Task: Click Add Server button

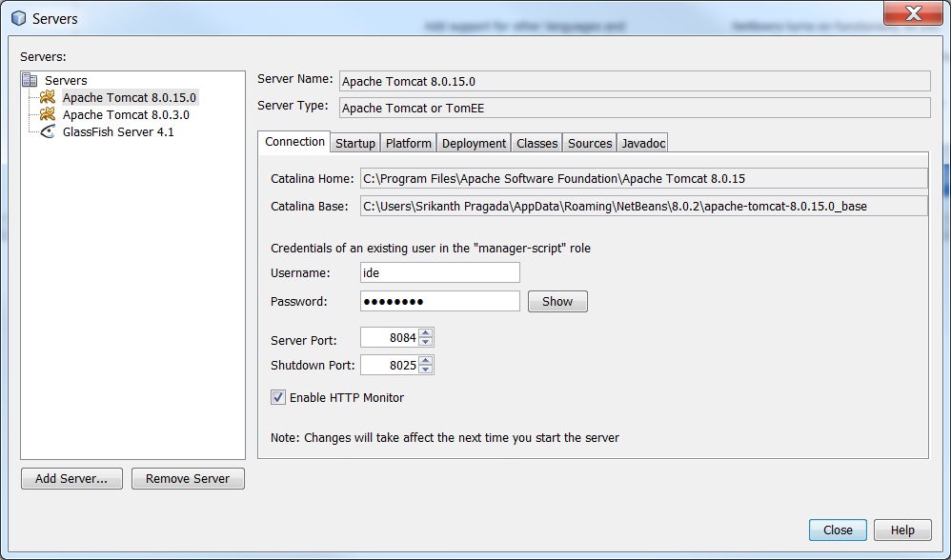Action: tap(71, 478)
